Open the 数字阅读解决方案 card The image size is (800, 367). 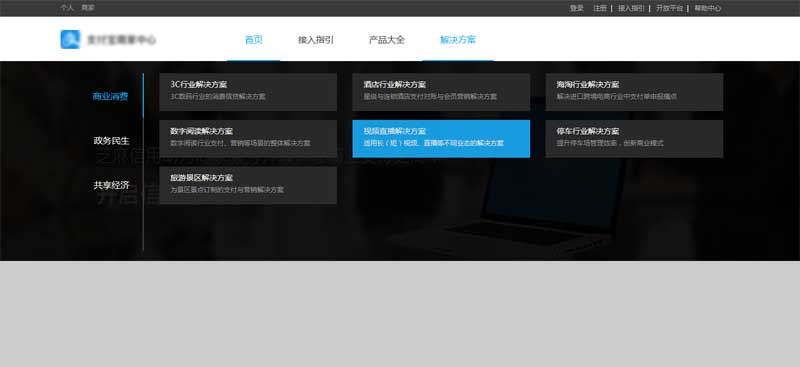248,139
